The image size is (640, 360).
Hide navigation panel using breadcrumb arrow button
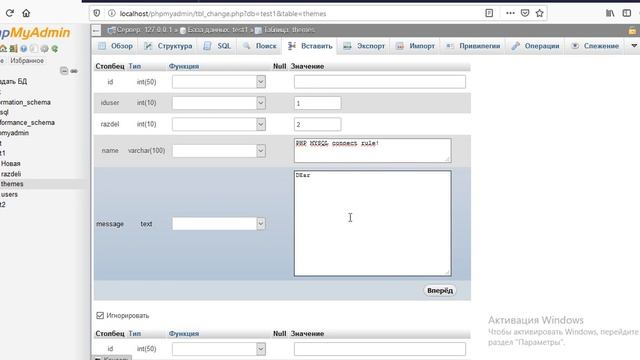pyautogui.click(x=96, y=30)
